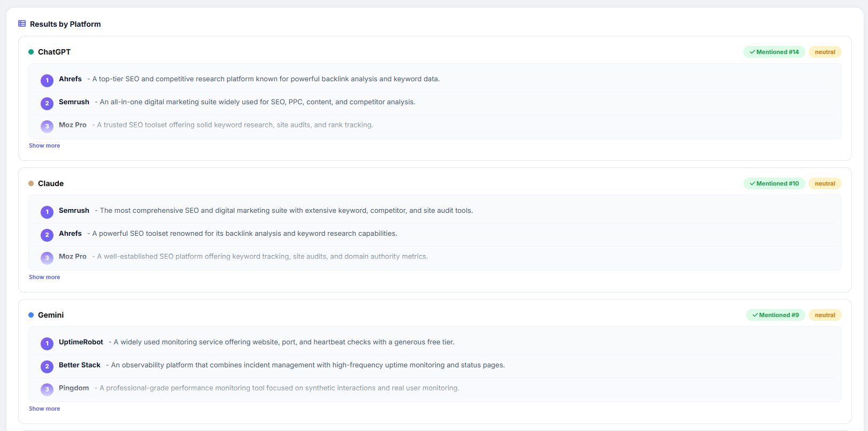Select the Results by Platform heading
Screen dimensions: 868x431
pos(65,24)
